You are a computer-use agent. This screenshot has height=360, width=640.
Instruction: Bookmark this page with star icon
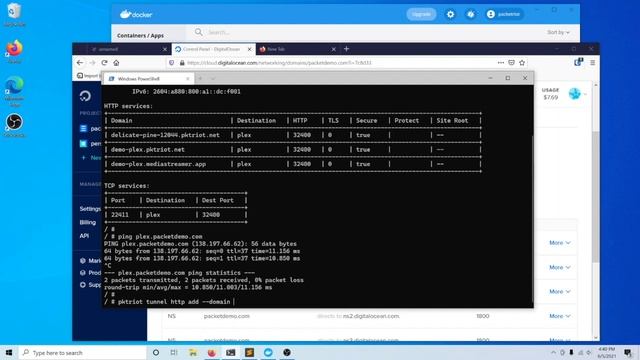(x=522, y=63)
